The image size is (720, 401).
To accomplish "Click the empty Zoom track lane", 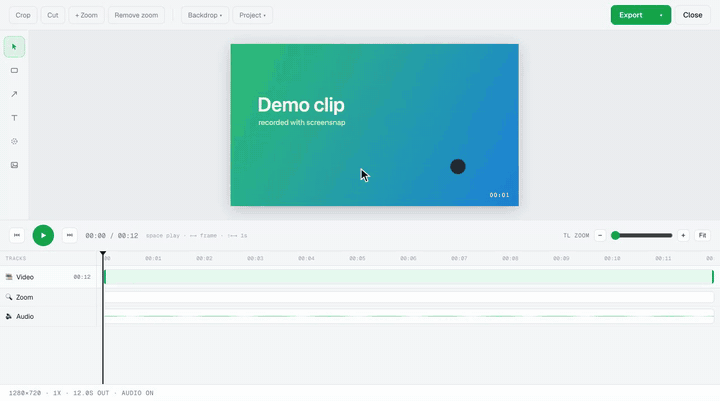I will [409, 297].
